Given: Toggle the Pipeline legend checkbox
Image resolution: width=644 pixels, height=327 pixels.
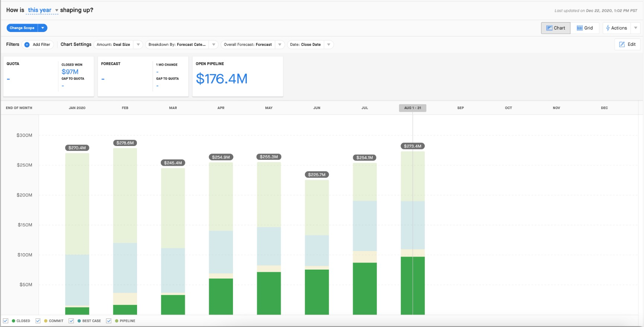Looking at the screenshot, I should 109,321.
